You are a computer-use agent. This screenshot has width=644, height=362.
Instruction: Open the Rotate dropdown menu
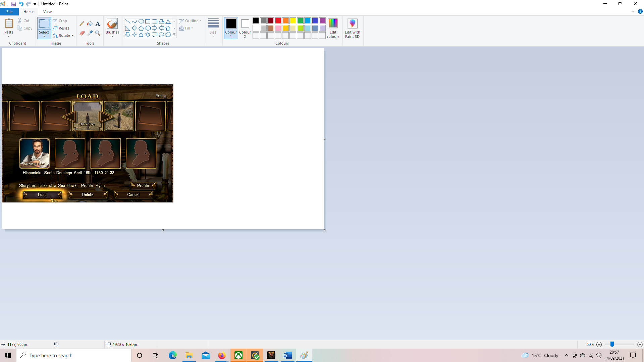point(63,36)
